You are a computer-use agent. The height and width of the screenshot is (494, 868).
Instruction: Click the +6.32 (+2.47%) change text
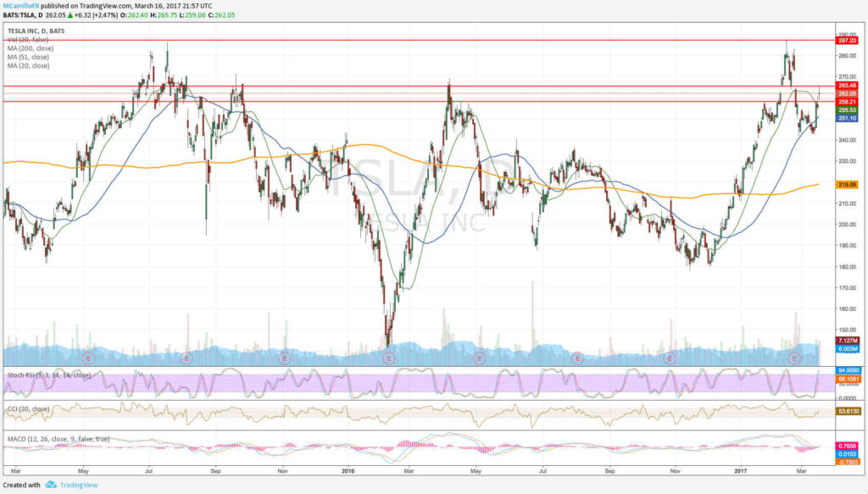[97, 15]
